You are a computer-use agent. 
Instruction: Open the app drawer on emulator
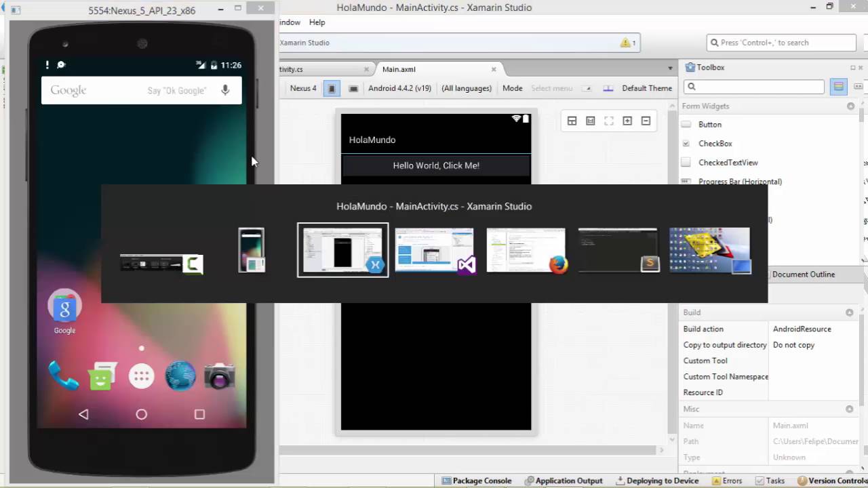point(141,376)
